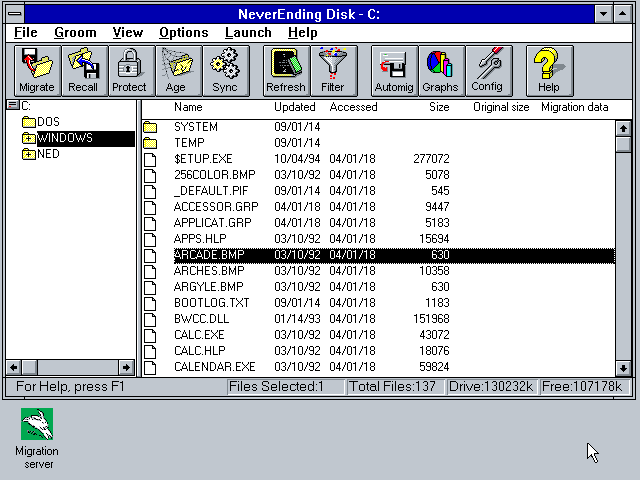640x480 pixels.
Task: Click the size value 277072
Action: (431, 159)
